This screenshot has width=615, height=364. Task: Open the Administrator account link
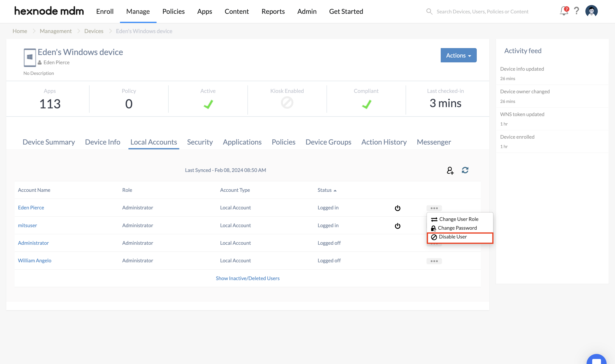tap(33, 243)
